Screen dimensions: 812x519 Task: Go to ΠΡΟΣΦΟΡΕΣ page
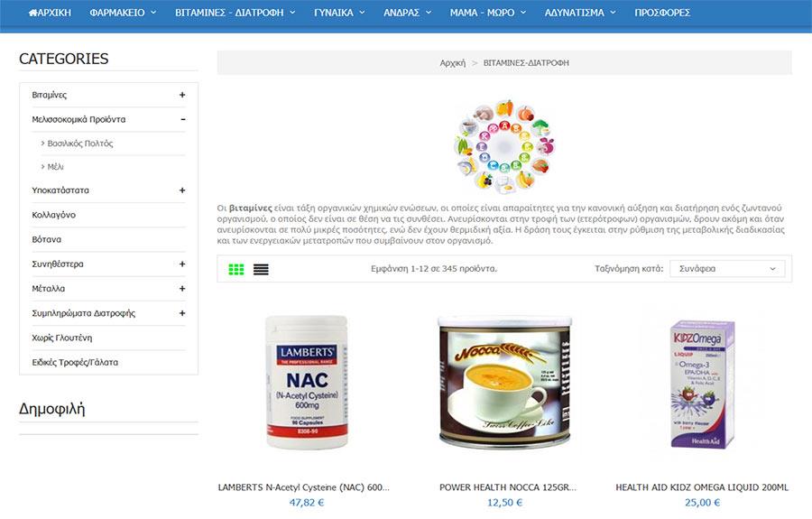tap(662, 13)
